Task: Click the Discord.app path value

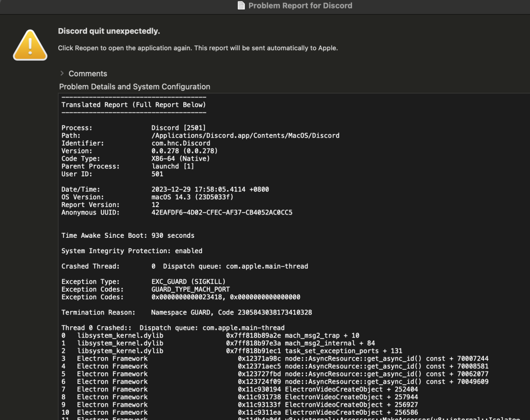Action: [x=245, y=136]
